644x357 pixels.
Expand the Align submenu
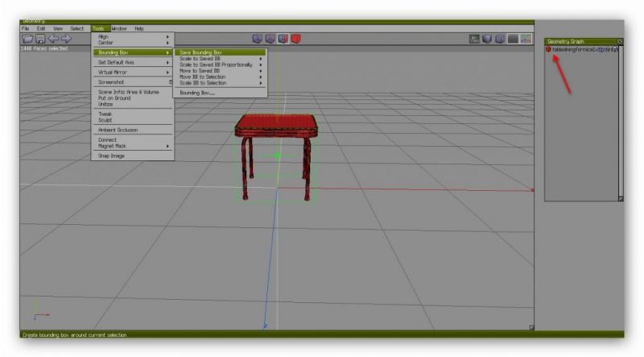(x=132, y=35)
